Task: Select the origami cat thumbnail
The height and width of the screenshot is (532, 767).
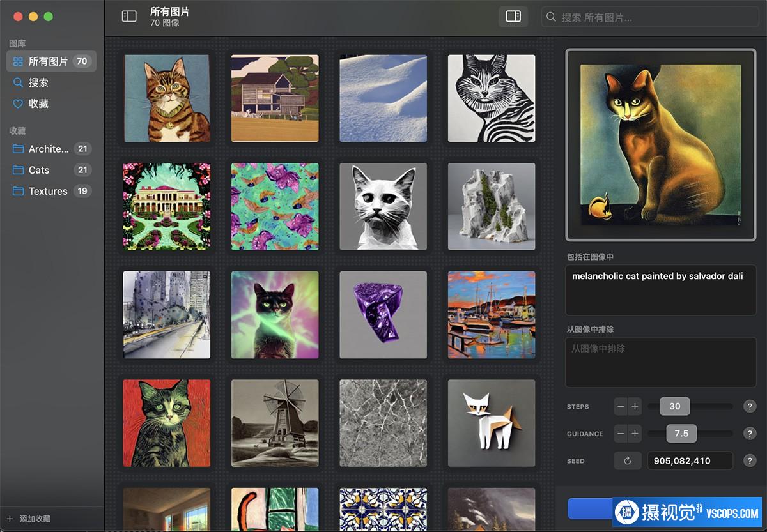Action: pos(491,423)
